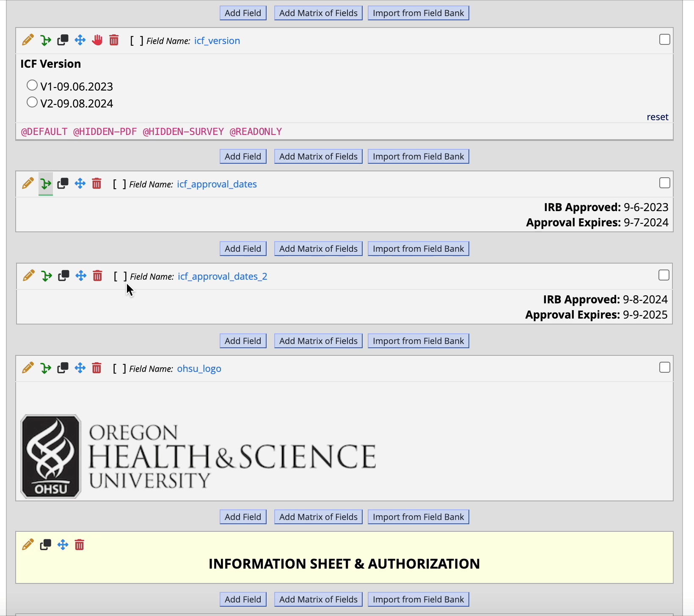
Task: Click Add Field below OHSU logo
Action: [243, 517]
